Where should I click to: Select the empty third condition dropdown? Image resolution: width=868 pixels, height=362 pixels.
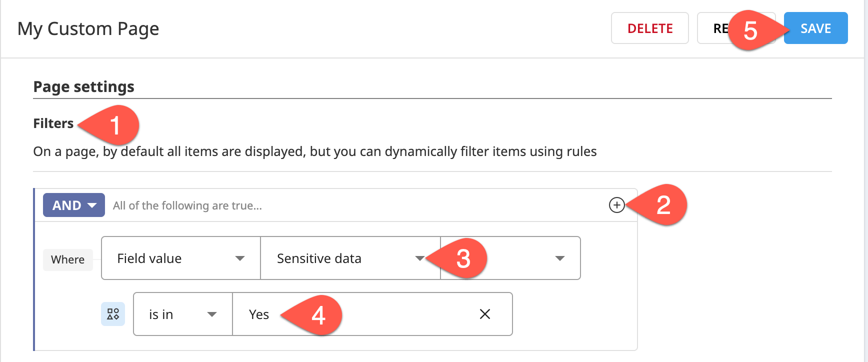click(510, 258)
